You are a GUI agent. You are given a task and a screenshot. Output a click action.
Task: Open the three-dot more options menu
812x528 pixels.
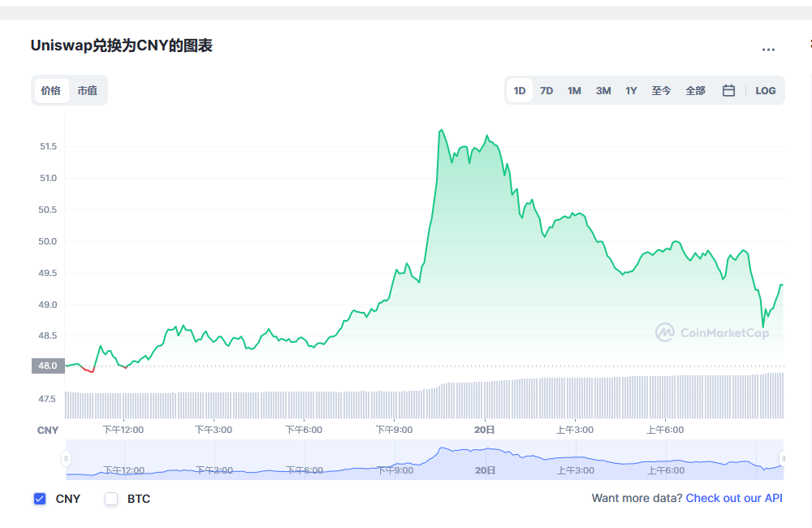[x=768, y=50]
